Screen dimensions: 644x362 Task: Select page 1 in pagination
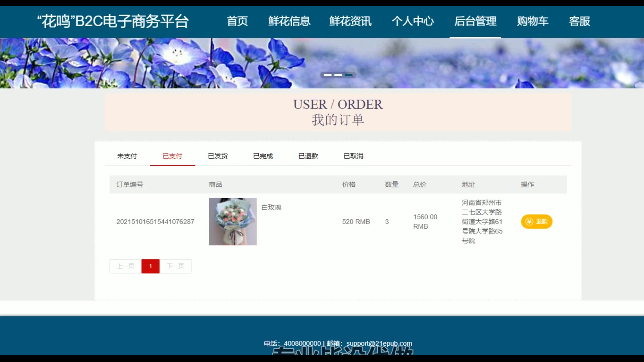click(150, 266)
